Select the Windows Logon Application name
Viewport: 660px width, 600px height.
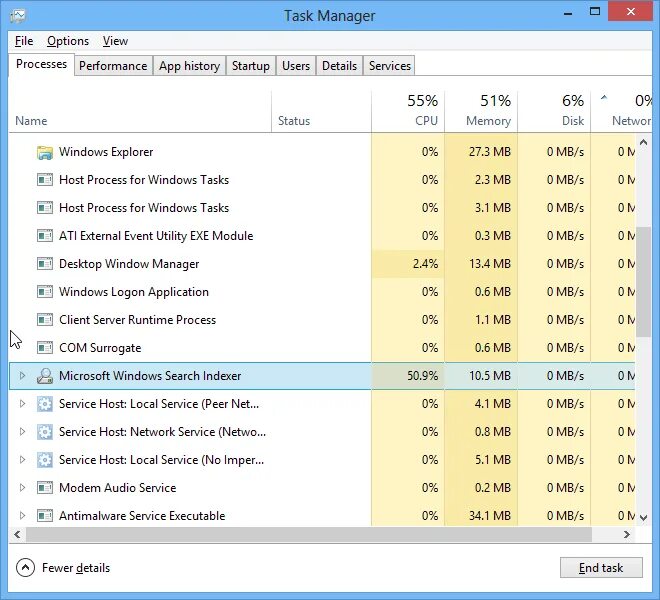click(x=134, y=292)
